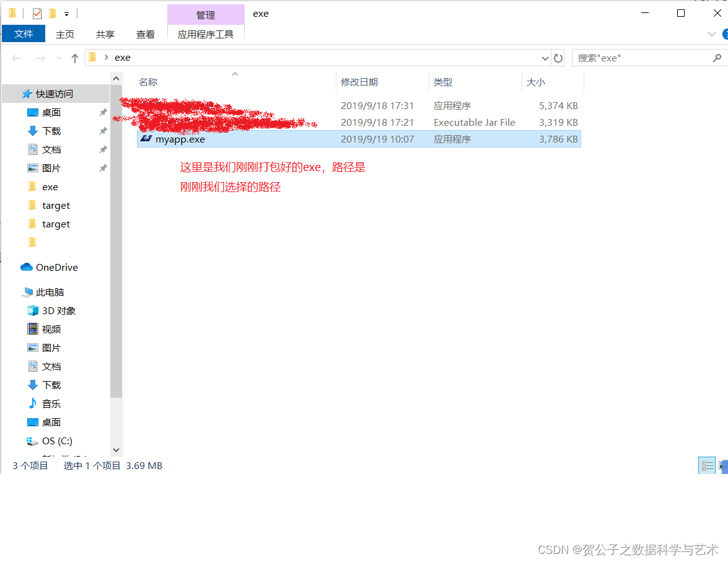The image size is (728, 562).
Task: Open the unnamed folder icon in sidebar
Action: pyautogui.click(x=32, y=242)
